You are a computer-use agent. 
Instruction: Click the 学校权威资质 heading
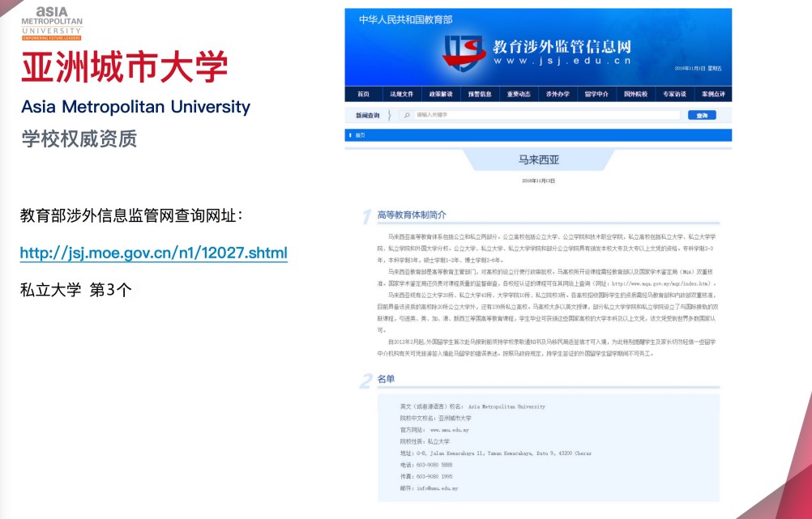tap(79, 138)
